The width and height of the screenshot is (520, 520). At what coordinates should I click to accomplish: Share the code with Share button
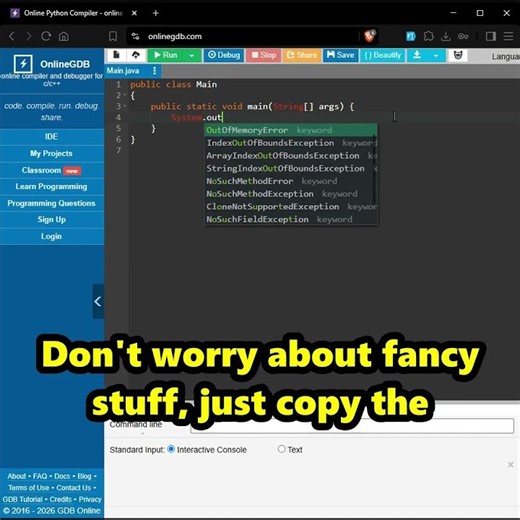coord(302,55)
